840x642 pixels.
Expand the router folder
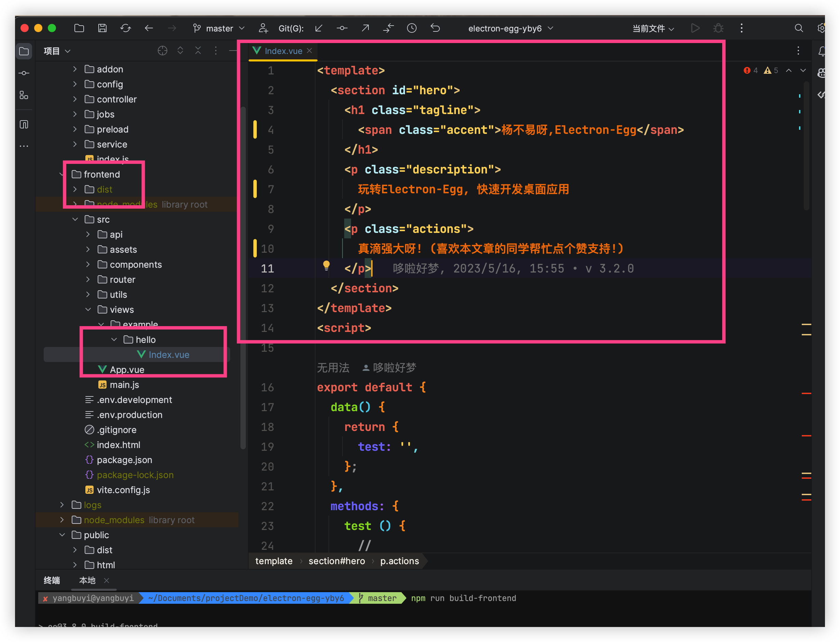[x=88, y=280]
